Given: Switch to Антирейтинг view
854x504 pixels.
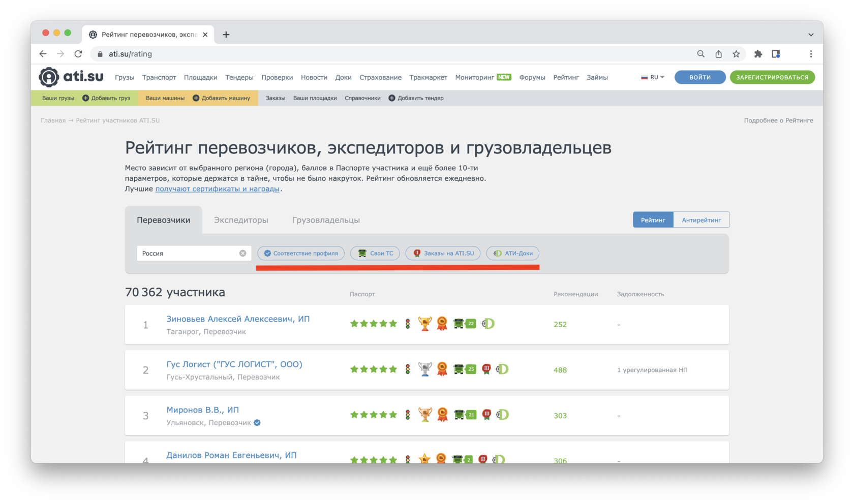Looking at the screenshot, I should point(701,220).
